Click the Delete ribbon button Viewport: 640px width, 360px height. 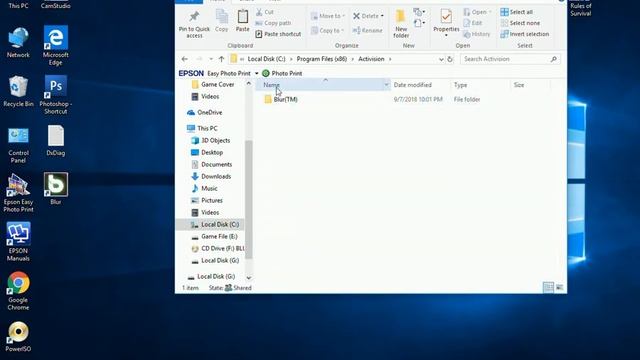tap(368, 16)
